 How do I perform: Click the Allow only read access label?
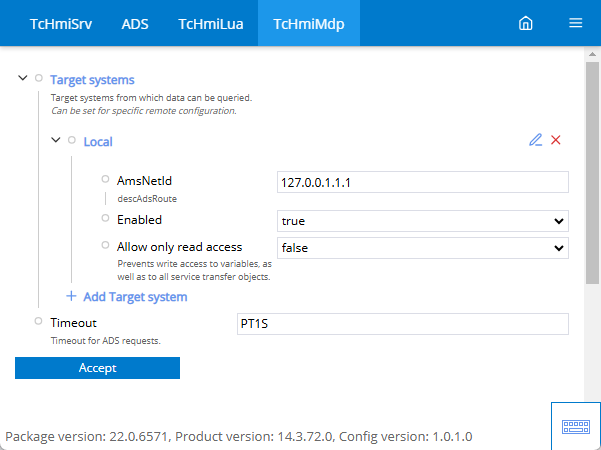(x=179, y=247)
